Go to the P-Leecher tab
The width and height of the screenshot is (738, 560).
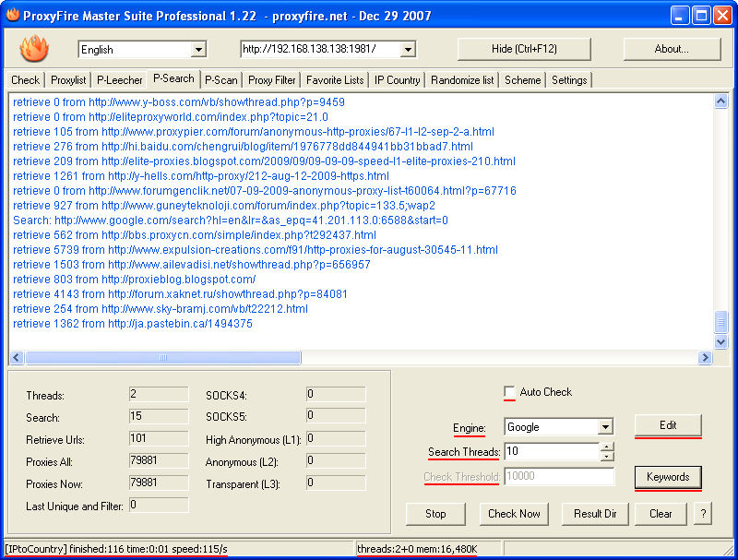(120, 80)
